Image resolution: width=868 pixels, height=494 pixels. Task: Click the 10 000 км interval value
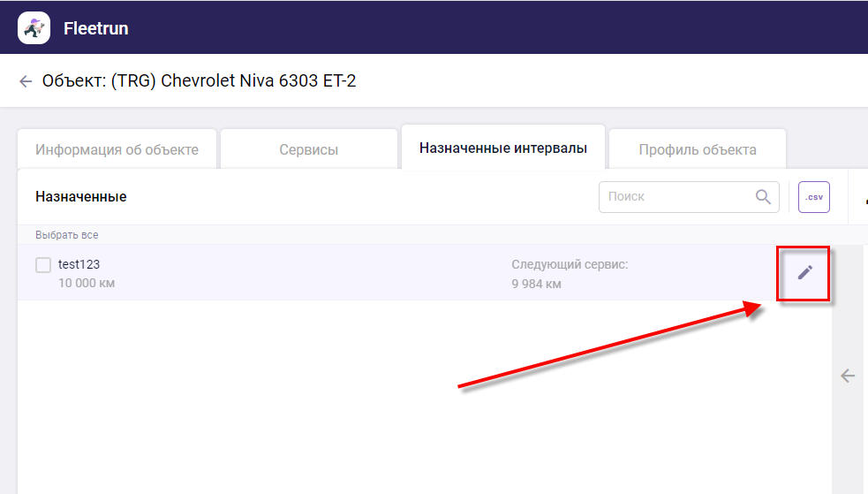pyautogui.click(x=87, y=283)
